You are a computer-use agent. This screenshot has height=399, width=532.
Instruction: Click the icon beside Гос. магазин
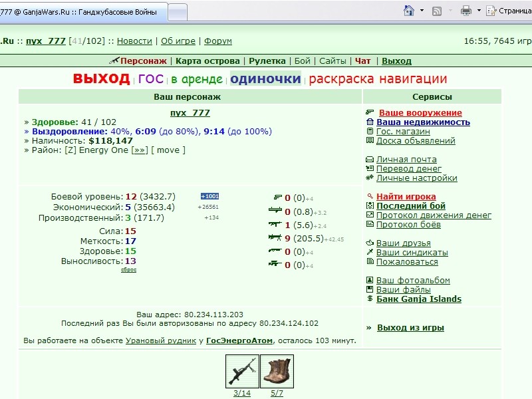point(370,131)
